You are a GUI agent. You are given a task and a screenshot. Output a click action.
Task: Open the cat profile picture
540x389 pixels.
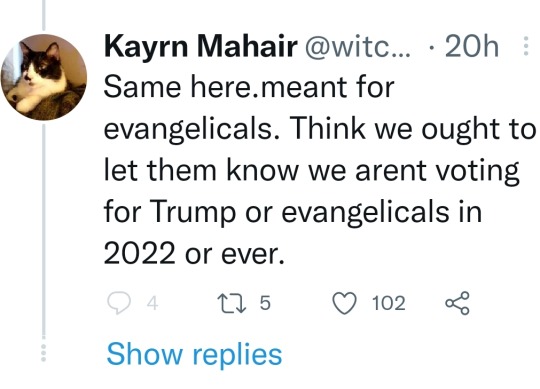(44, 77)
